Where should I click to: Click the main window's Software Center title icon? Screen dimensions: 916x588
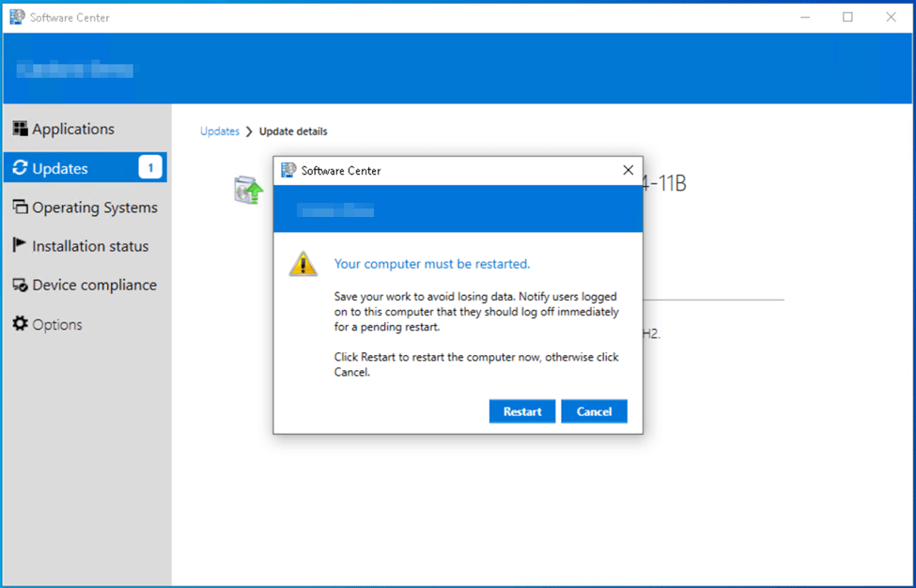(x=17, y=17)
